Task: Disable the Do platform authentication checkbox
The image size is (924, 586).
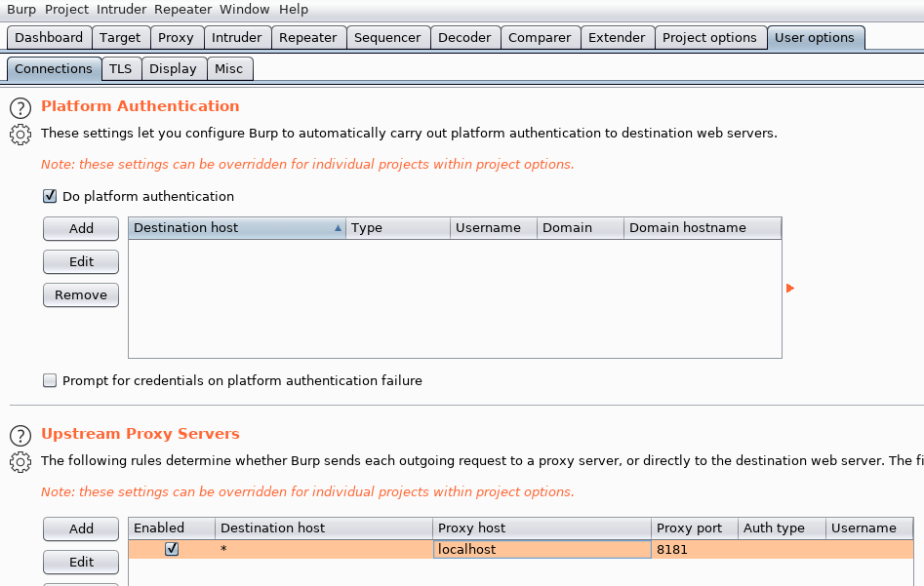Action: click(50, 196)
